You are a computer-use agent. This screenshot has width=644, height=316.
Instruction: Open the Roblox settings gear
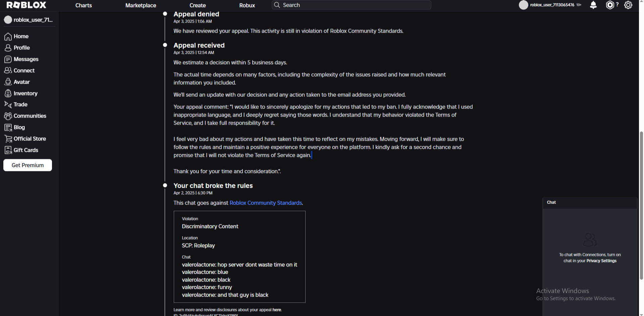628,5
